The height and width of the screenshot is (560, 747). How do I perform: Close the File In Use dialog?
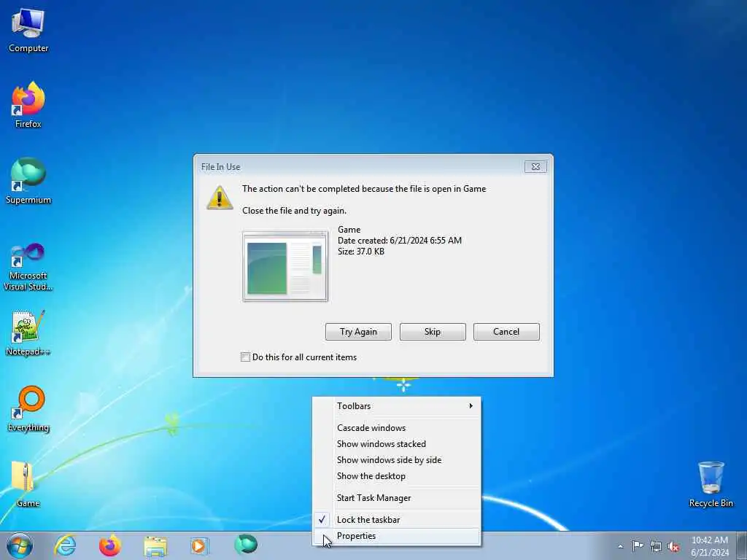coord(535,167)
